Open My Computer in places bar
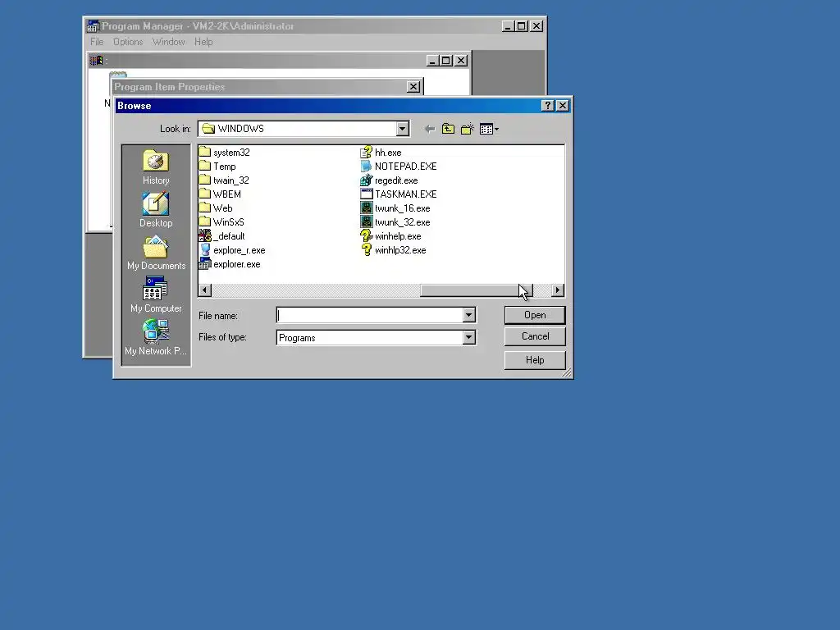This screenshot has height=630, width=840. click(156, 295)
